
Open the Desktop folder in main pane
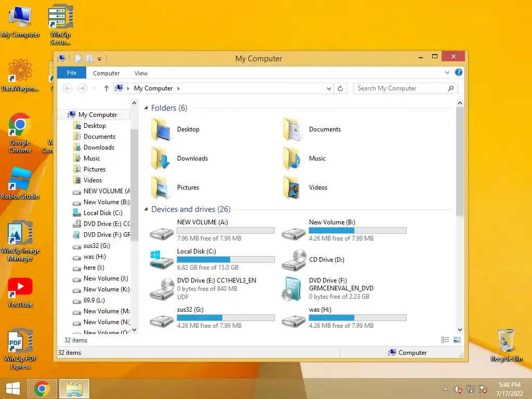176,129
